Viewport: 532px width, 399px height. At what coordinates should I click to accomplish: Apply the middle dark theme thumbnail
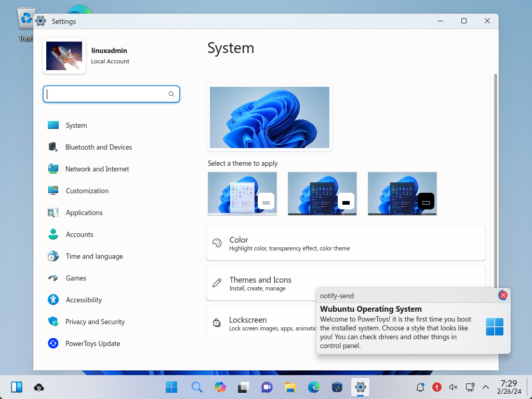click(322, 193)
